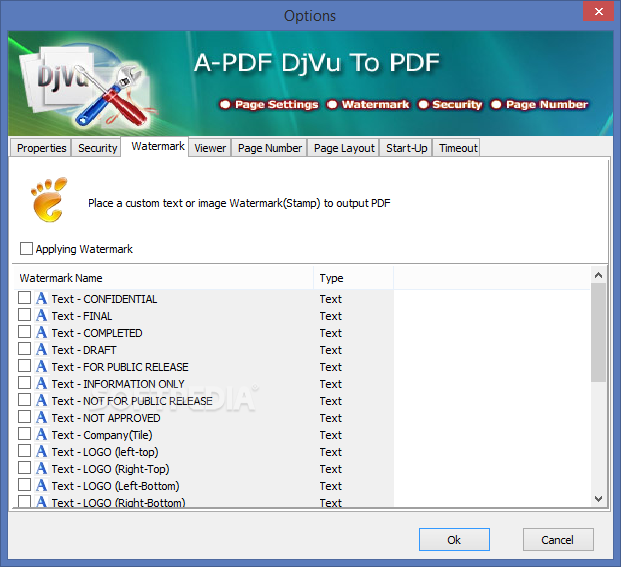Tick the Company(Tile) checkbox
The width and height of the screenshot is (621, 567).
point(25,434)
